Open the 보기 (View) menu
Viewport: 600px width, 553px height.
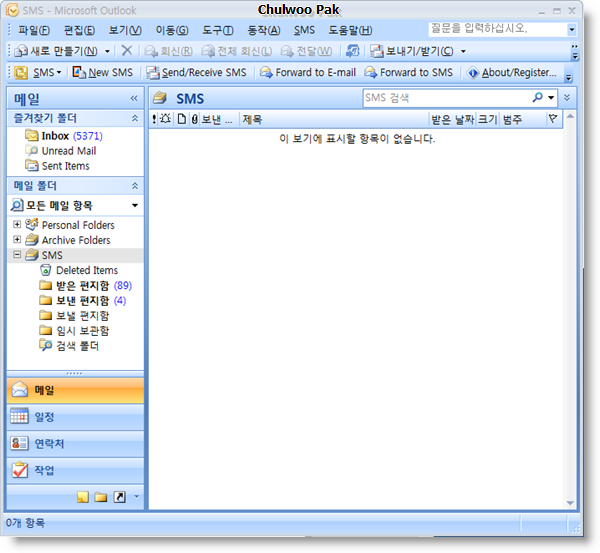(x=125, y=30)
